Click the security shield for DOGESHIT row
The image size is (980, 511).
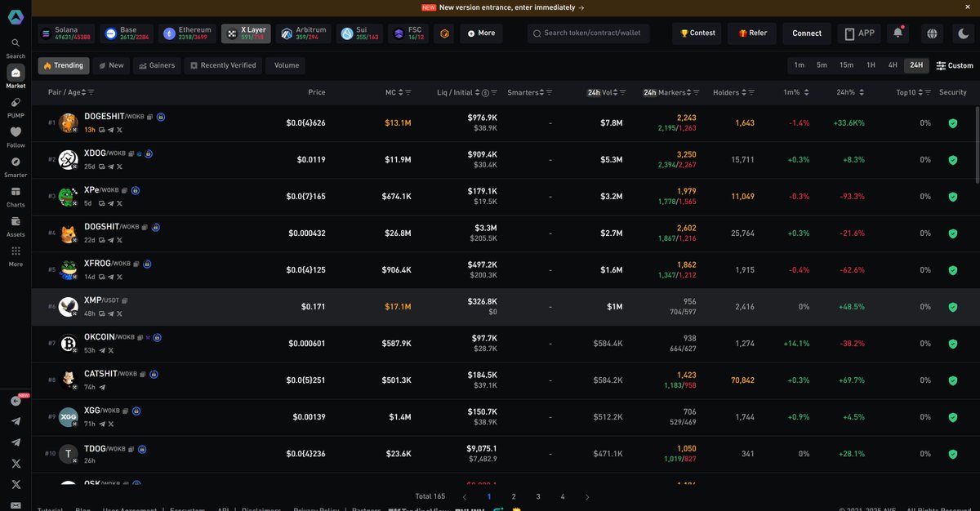tap(952, 123)
